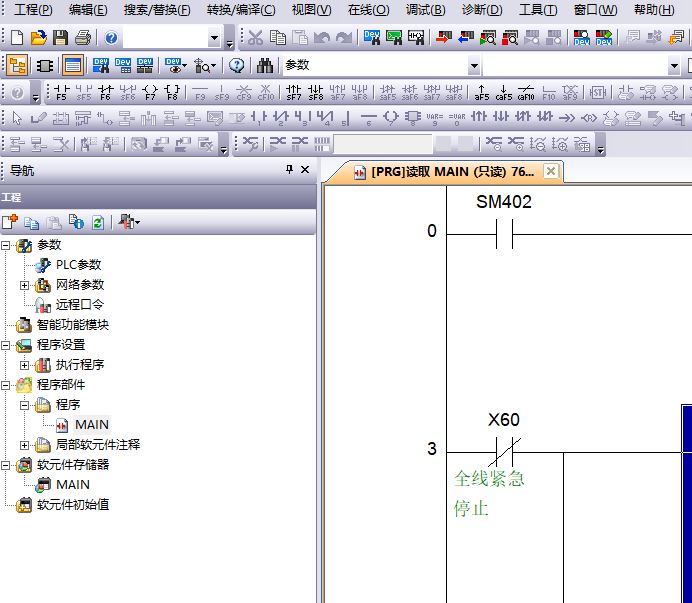This screenshot has width=692, height=603.
Task: Click the print icon in toolbar
Action: pyautogui.click(x=82, y=38)
